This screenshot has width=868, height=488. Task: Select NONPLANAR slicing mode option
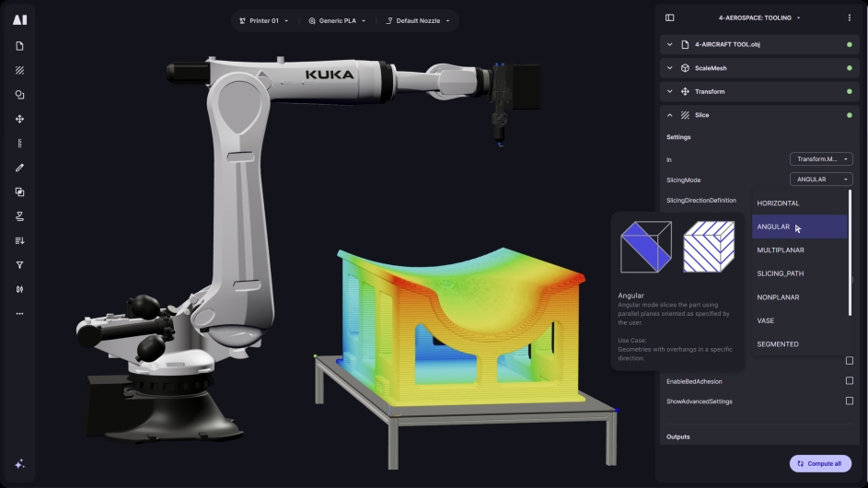coord(778,297)
